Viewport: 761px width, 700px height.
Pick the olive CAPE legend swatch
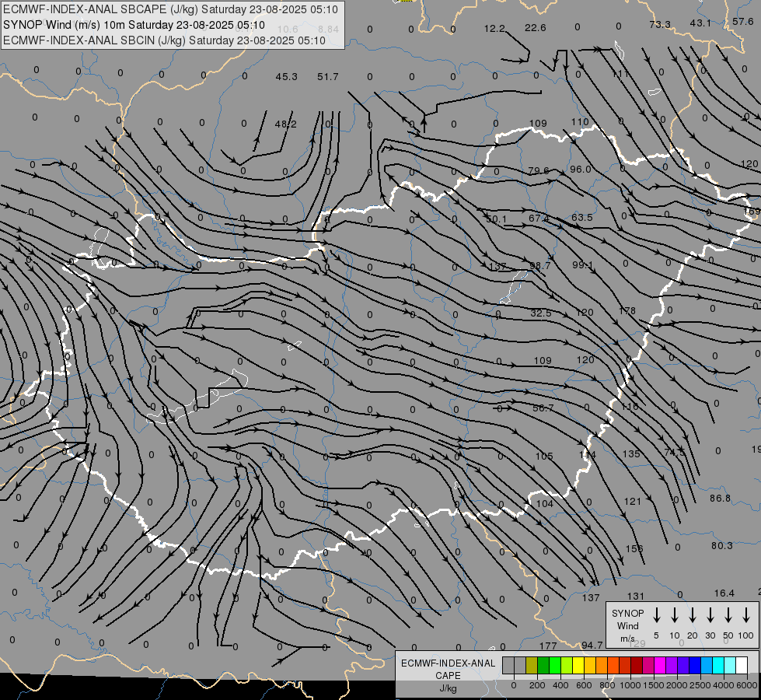(x=532, y=666)
